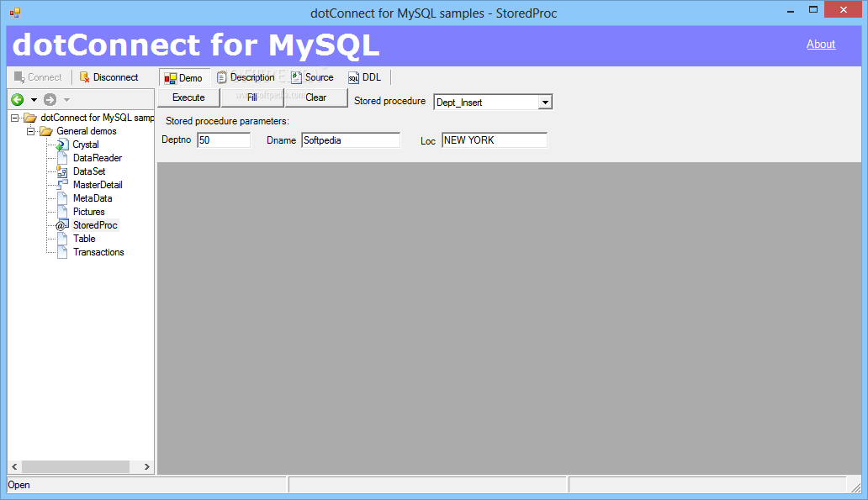
Task: Open the Source tab
Action: [x=313, y=77]
